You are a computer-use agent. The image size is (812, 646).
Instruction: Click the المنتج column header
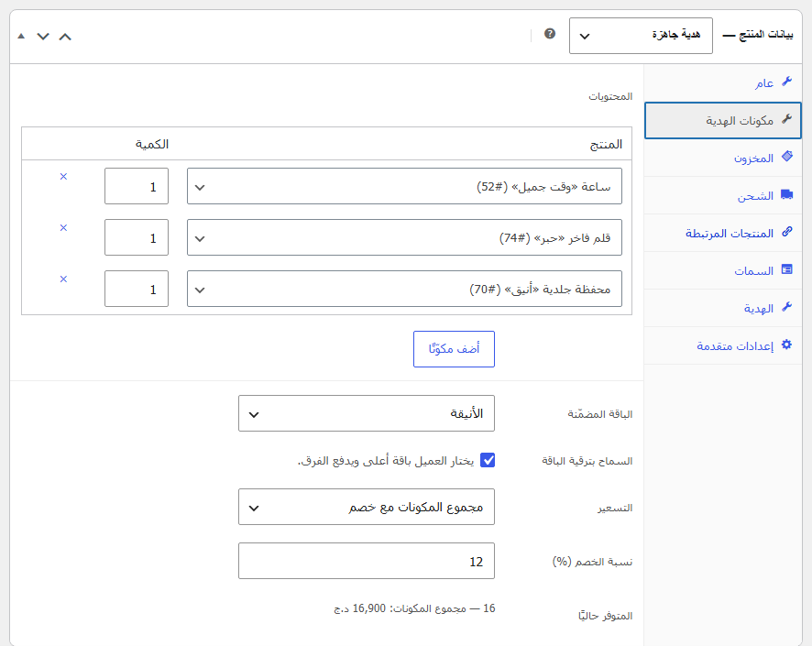point(606,145)
